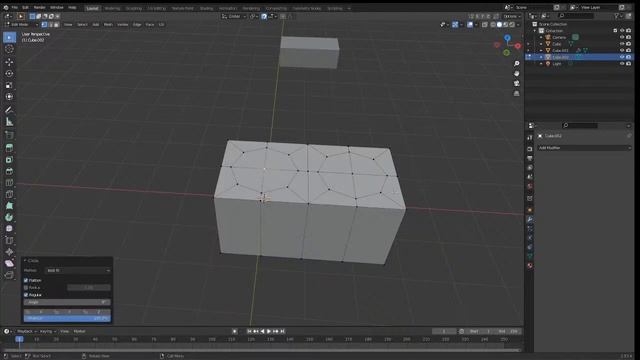Toggle the camera view icon
The width and height of the screenshot is (640, 360).
point(517,83)
